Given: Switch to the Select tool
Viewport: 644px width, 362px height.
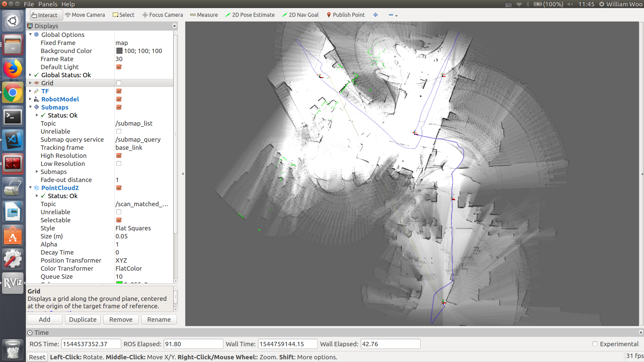Looking at the screenshot, I should pyautogui.click(x=123, y=15).
